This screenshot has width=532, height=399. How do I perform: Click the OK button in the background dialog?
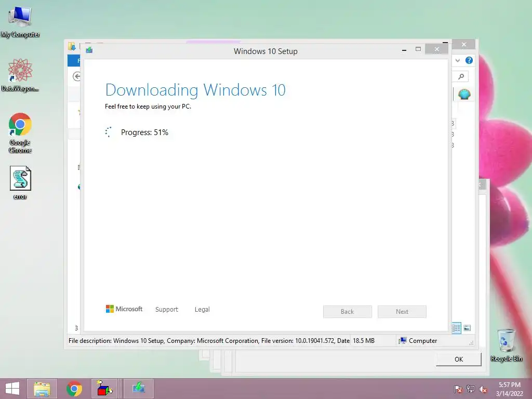pos(459,360)
